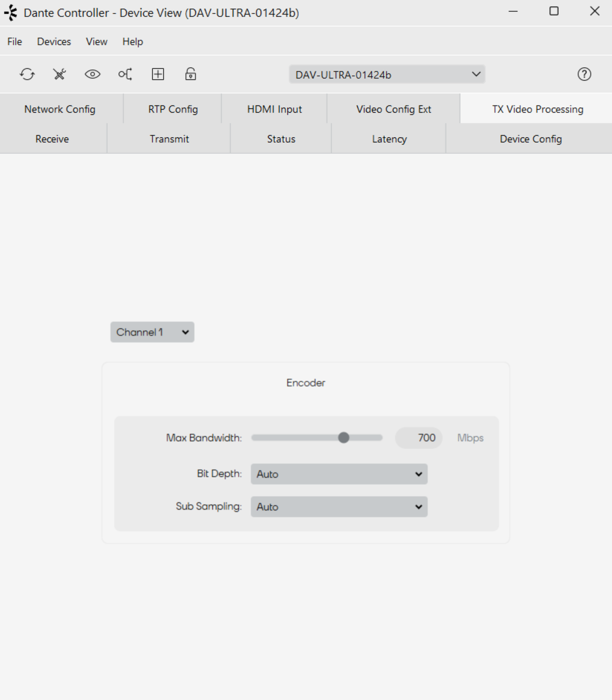Image resolution: width=612 pixels, height=700 pixels.
Task: Click the plus-in-square icon in the toolbar
Action: coord(158,74)
